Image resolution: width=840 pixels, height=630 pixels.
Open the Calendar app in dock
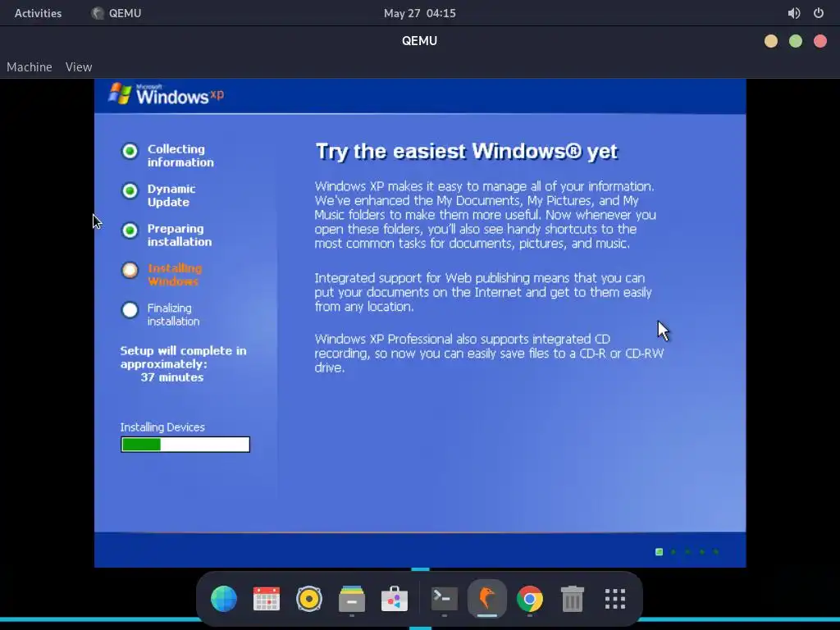pos(267,598)
